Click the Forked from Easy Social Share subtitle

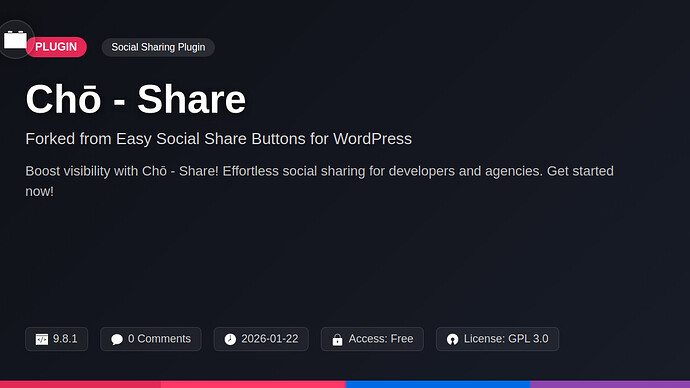[x=219, y=139]
